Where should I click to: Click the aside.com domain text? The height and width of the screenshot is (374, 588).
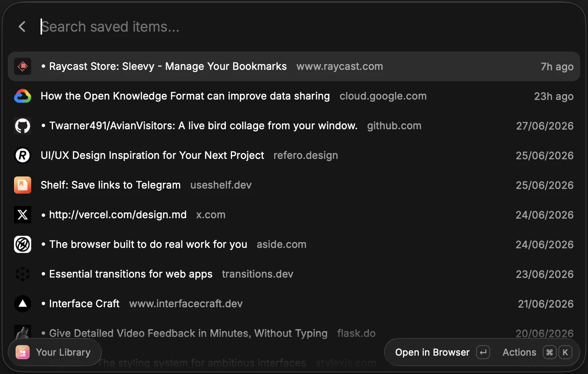[282, 244]
